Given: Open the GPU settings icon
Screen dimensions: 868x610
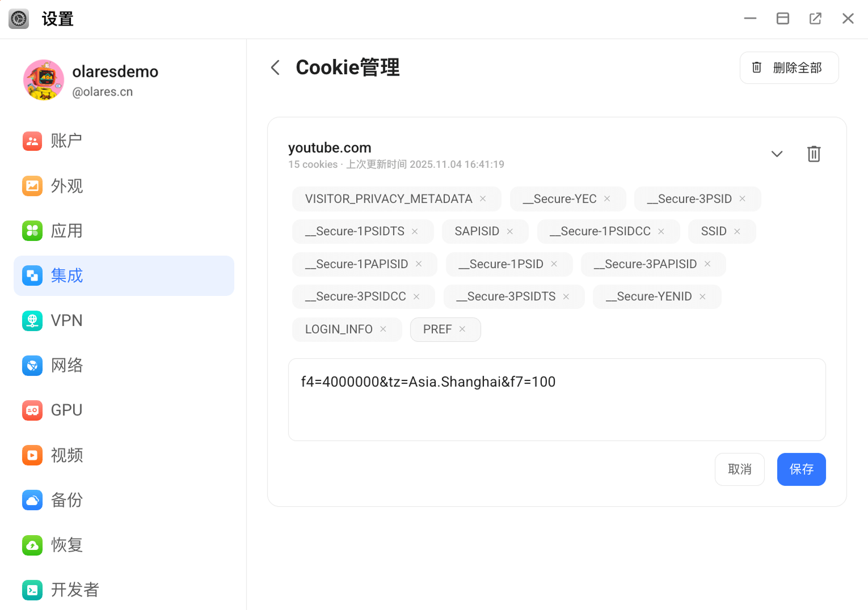Looking at the screenshot, I should click(x=32, y=410).
